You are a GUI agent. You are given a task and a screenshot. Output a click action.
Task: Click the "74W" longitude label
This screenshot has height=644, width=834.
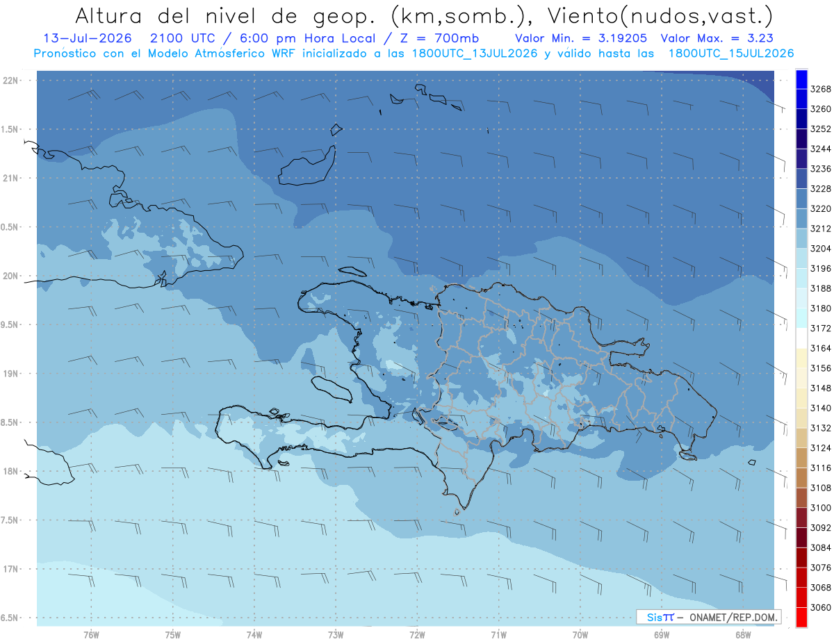254,634
